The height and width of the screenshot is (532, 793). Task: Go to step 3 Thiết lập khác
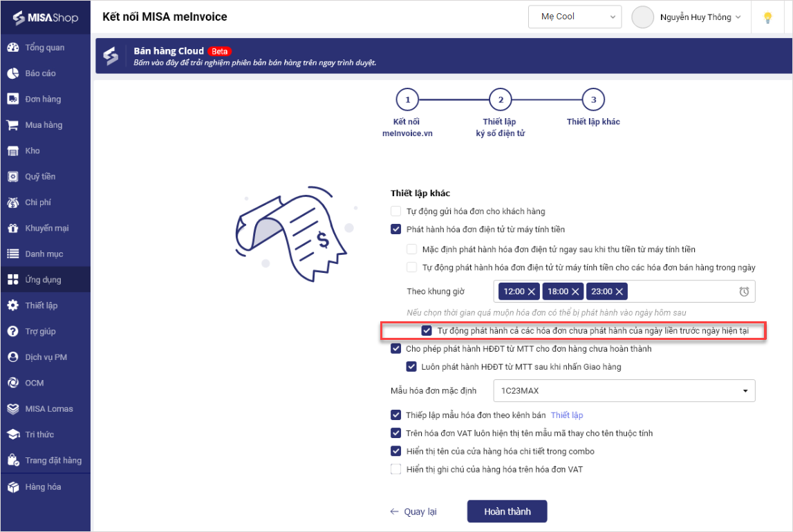click(x=593, y=100)
